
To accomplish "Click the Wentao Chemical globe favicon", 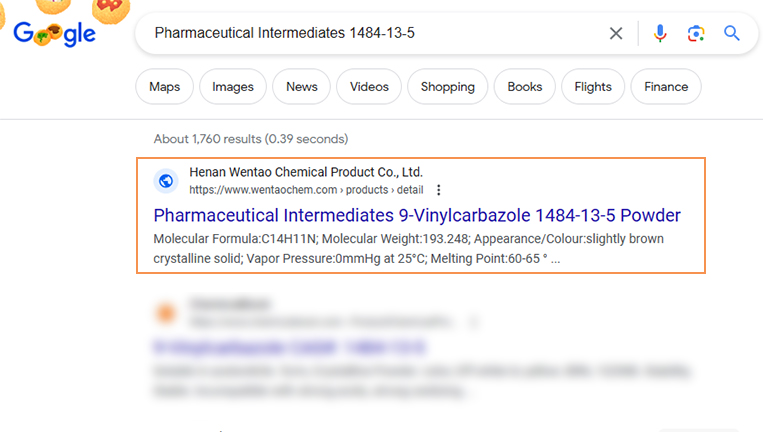I will pos(166,181).
